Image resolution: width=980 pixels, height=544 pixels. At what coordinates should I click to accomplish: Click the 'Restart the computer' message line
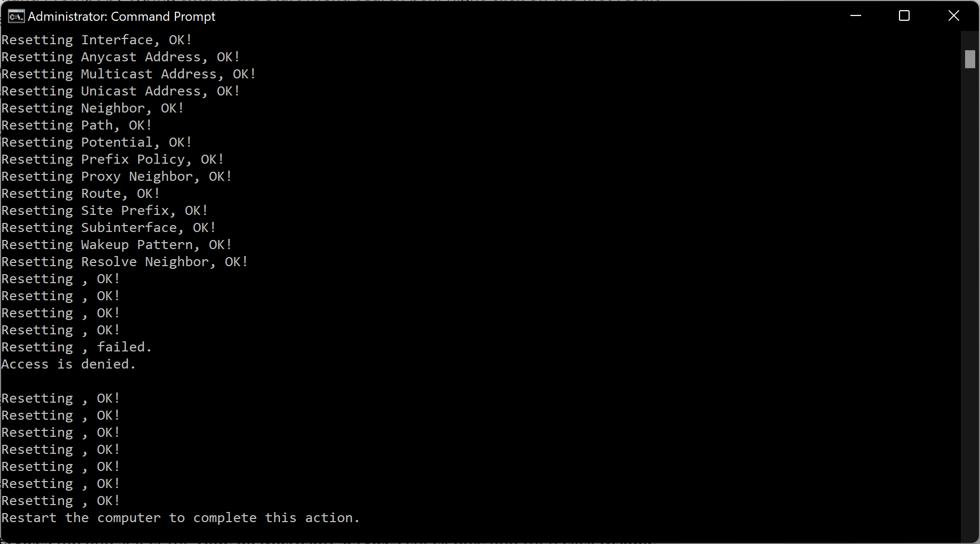click(181, 518)
